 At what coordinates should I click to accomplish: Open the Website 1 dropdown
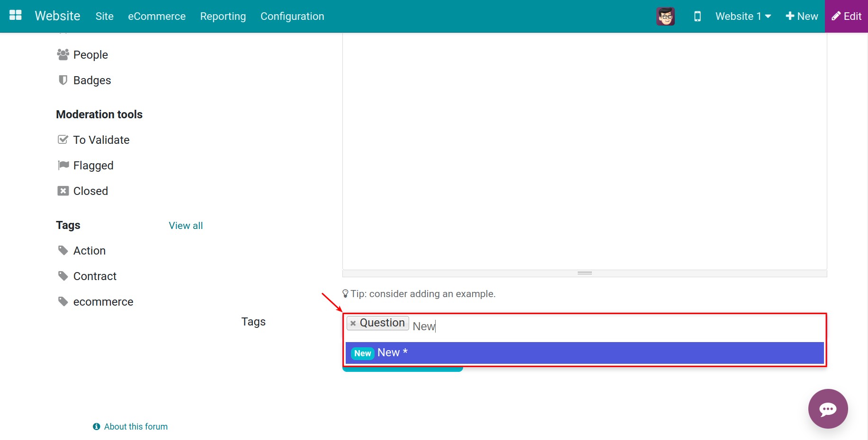click(742, 16)
